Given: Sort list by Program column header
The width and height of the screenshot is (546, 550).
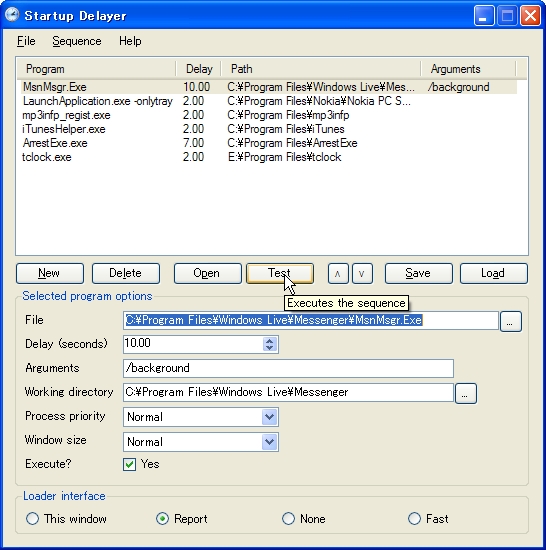Looking at the screenshot, I should pyautogui.click(x=96, y=69).
